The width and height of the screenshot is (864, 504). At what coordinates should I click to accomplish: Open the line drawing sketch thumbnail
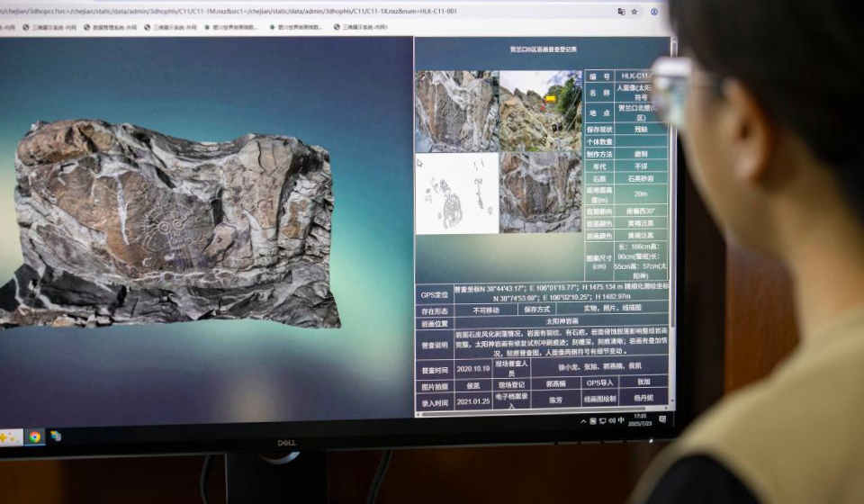tap(456, 193)
